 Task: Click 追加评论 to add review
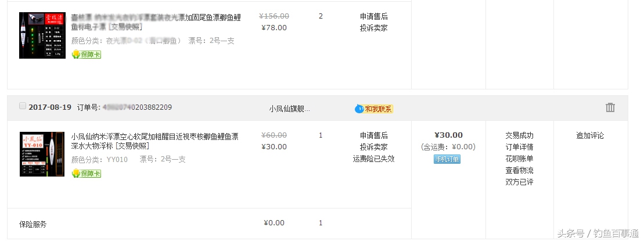coord(589,135)
